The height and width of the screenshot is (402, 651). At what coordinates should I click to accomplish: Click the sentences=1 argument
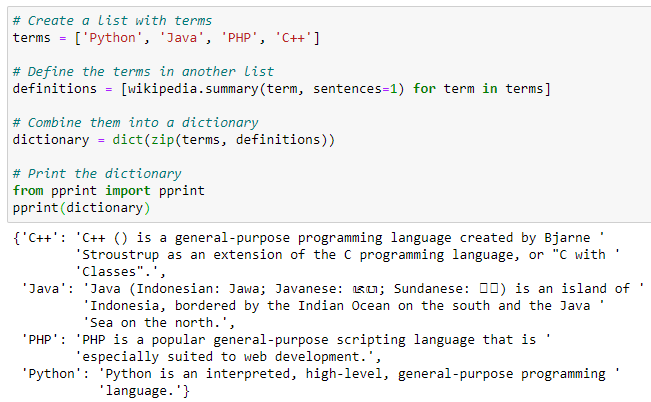pyautogui.click(x=355, y=89)
